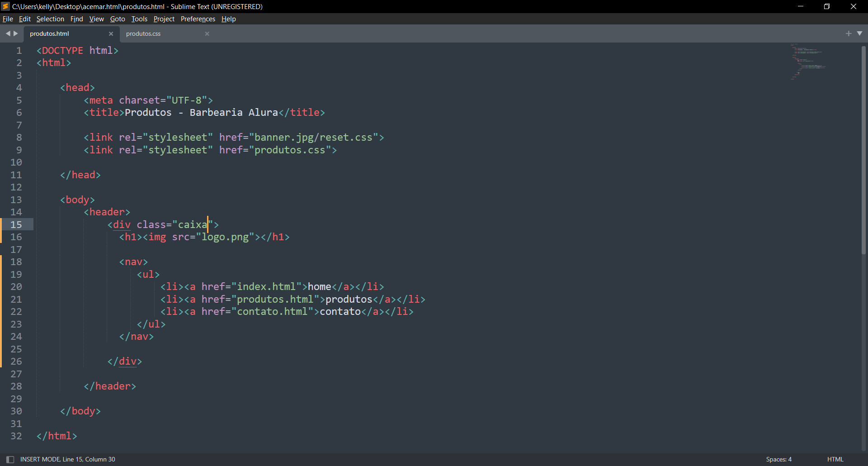Open the Find menu
The image size is (868, 466).
77,19
